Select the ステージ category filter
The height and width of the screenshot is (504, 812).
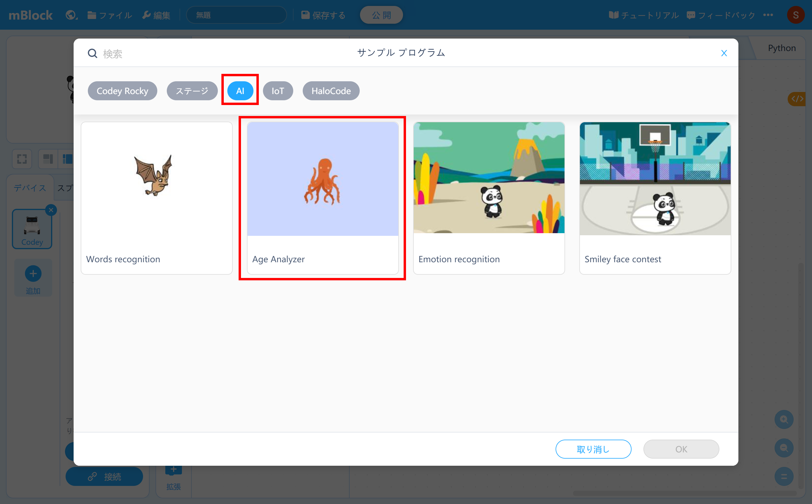click(192, 91)
